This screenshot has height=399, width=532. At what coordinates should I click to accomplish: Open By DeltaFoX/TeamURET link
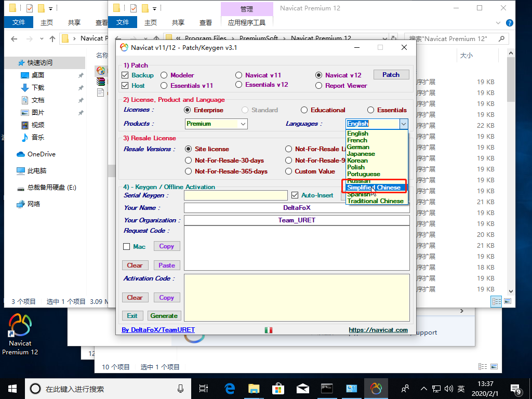pyautogui.click(x=158, y=330)
